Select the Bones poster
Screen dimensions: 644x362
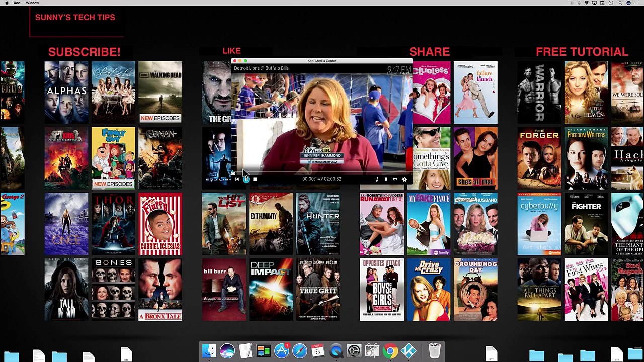pyautogui.click(x=113, y=290)
